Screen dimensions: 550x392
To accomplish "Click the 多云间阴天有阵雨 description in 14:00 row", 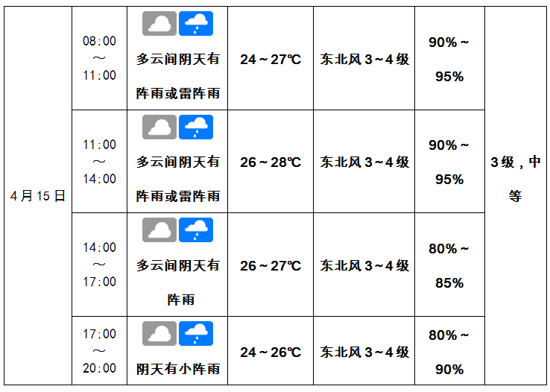I will pyautogui.click(x=178, y=282).
